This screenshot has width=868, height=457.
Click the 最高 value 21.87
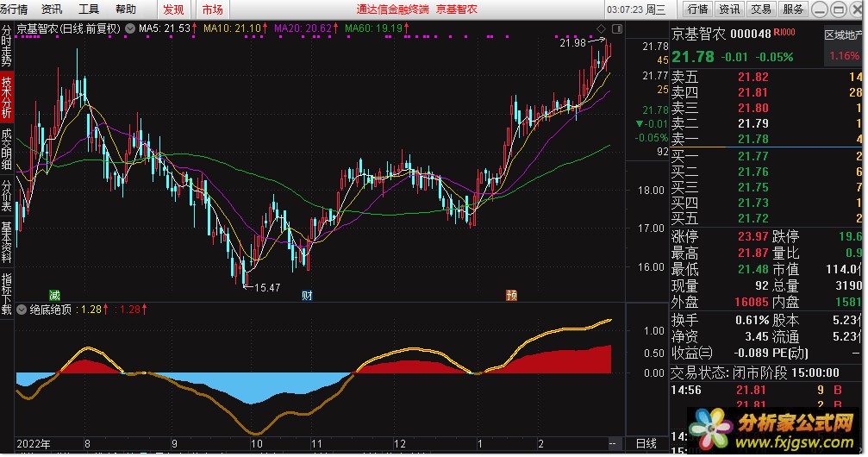[752, 254]
